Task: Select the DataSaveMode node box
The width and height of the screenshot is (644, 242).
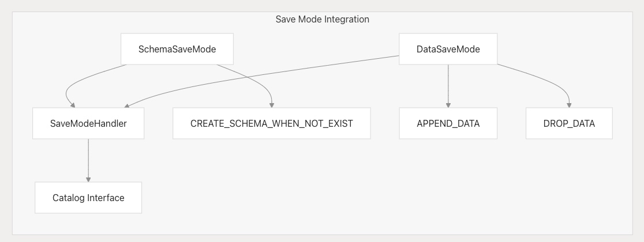Action: pos(448,49)
